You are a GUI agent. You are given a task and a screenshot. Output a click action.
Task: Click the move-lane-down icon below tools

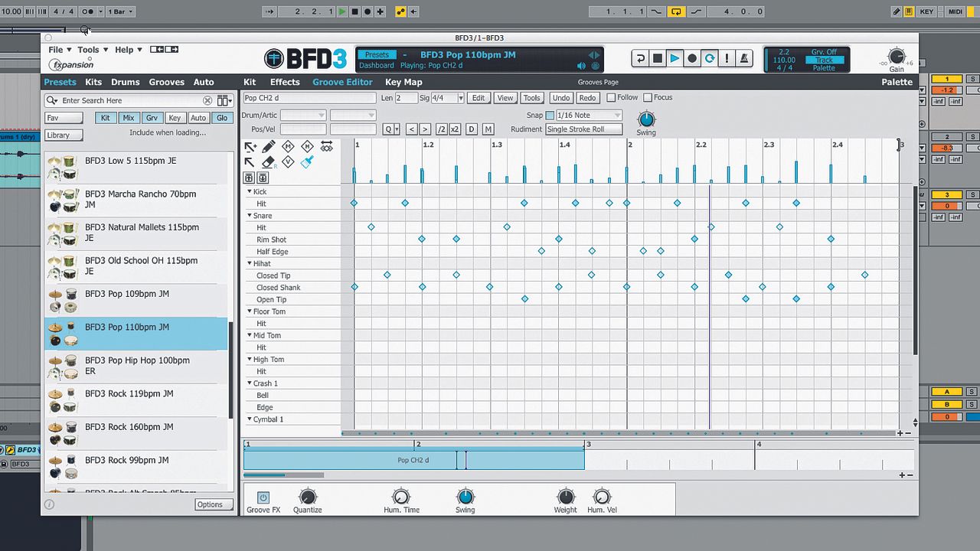(262, 178)
